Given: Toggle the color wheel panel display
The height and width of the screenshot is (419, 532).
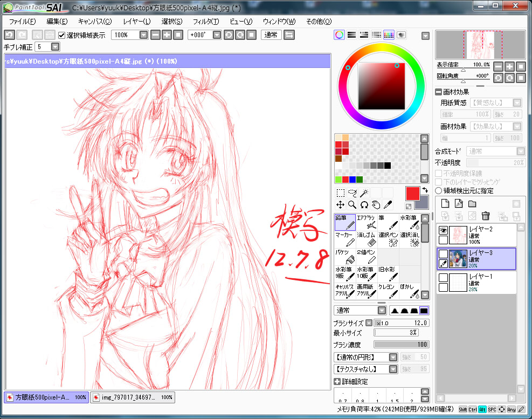Looking at the screenshot, I should click(339, 35).
